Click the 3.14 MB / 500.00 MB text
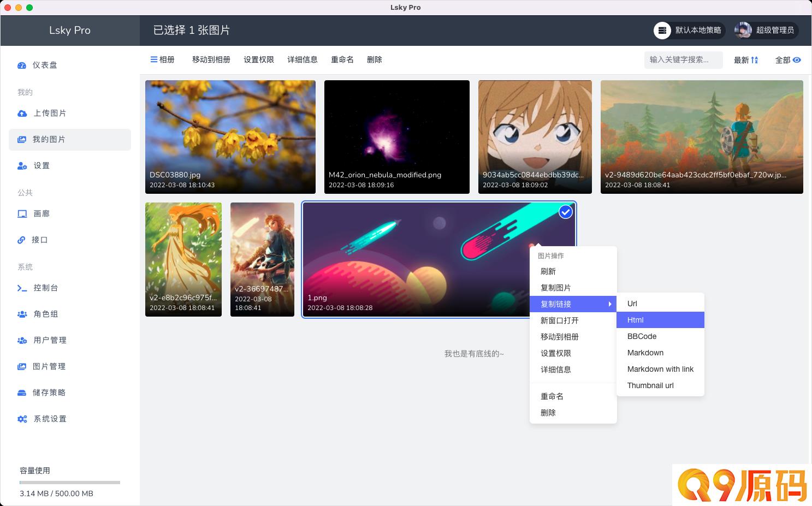 pos(56,493)
